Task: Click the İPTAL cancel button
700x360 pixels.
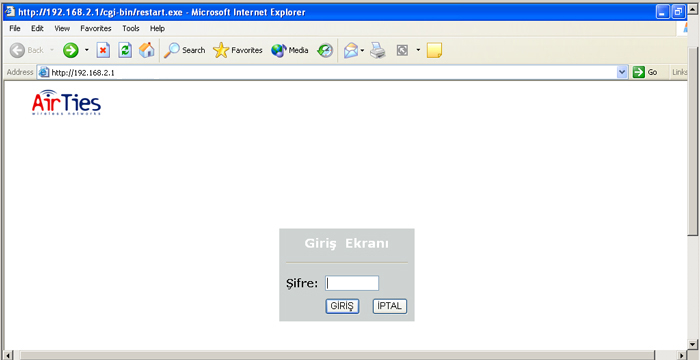Action: point(390,306)
